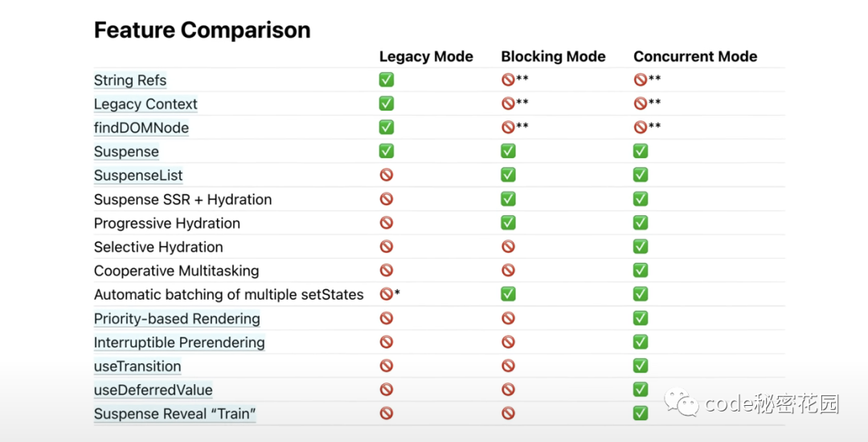The width and height of the screenshot is (868, 442).
Task: Open the SuspenseList link
Action: click(138, 175)
